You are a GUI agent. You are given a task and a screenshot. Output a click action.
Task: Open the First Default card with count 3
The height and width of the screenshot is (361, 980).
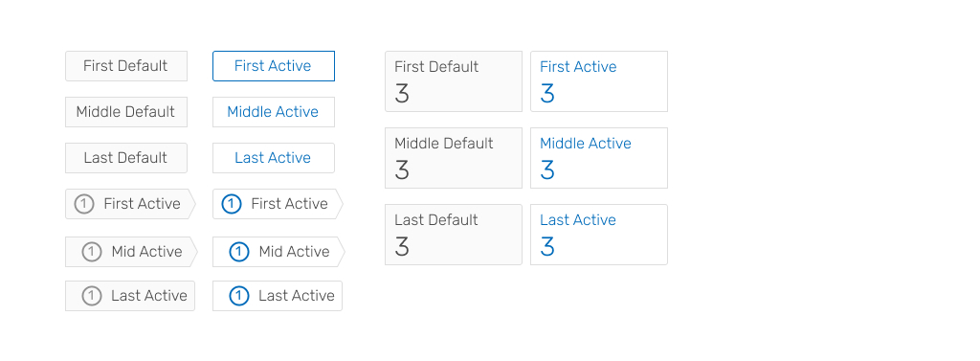coord(454,82)
